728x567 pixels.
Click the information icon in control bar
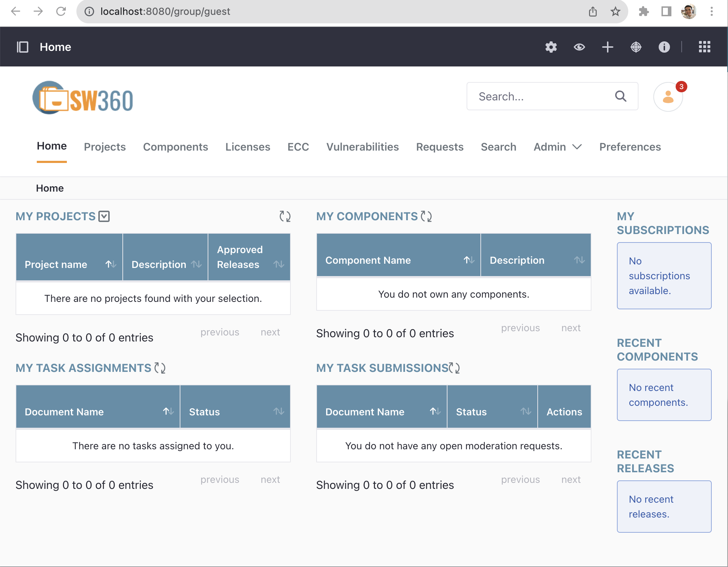tap(664, 47)
